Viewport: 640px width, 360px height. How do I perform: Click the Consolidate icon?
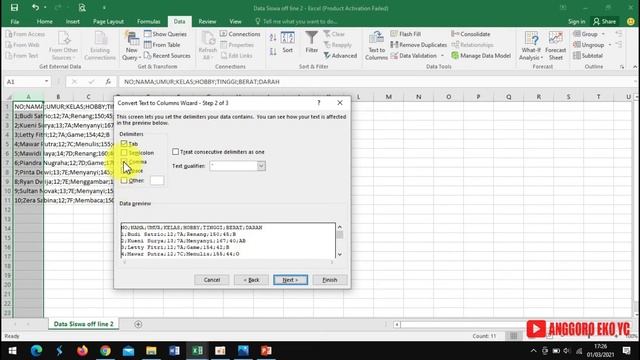click(455, 34)
